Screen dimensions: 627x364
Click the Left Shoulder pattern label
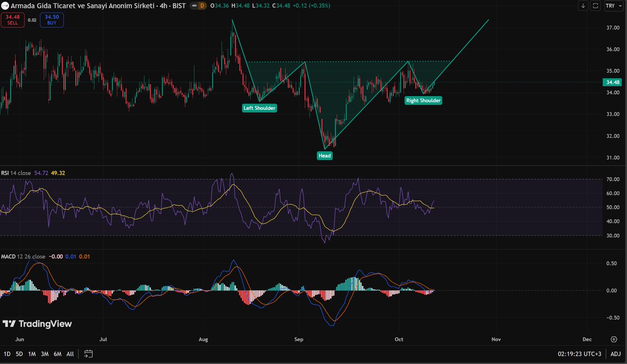tap(260, 108)
